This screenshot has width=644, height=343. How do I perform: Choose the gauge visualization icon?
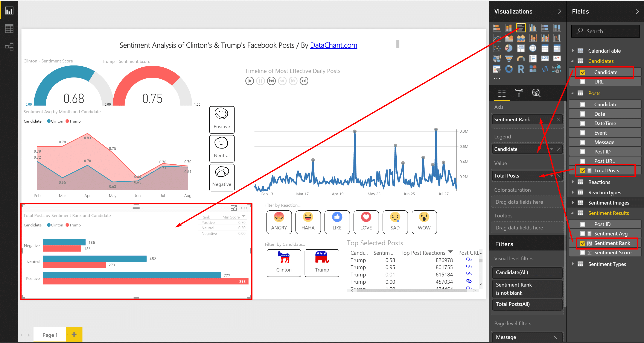tap(521, 59)
